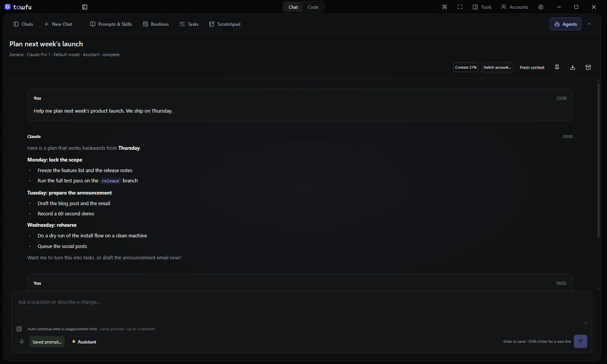This screenshot has width=607, height=364.
Task: Open Tasks
Action: pos(189,24)
